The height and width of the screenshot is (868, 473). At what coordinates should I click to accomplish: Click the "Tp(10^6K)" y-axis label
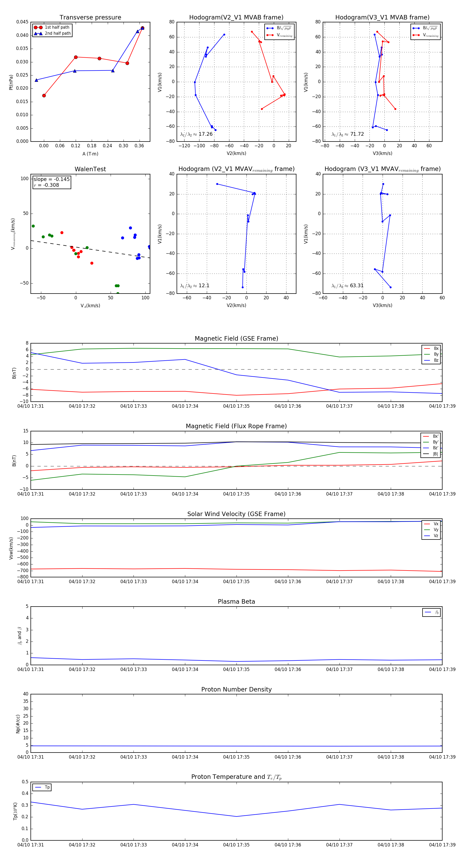[x=15, y=811]
